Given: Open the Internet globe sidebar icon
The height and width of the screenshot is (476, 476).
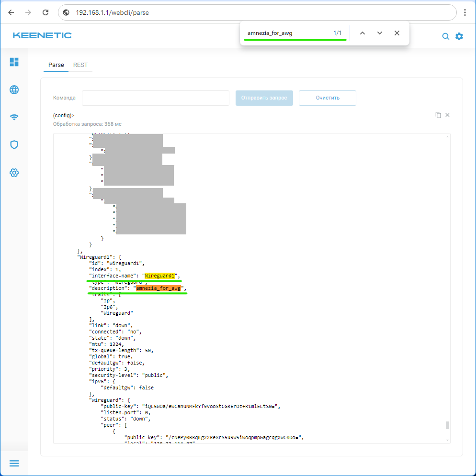Looking at the screenshot, I should click(14, 90).
